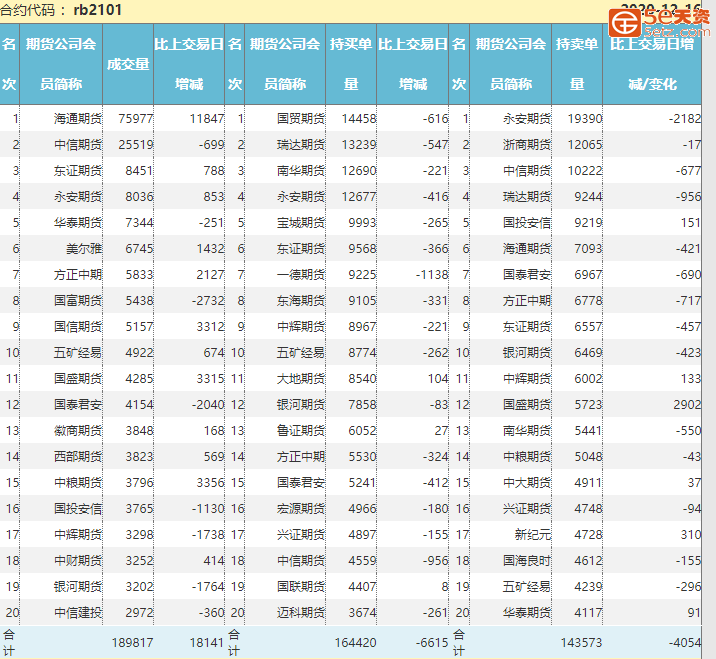
Task: Click 东证期货 in the volume ranking
Action: tap(78, 171)
